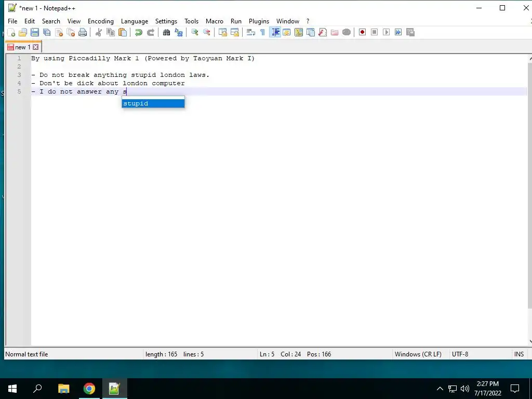Viewport: 532px width, 399px height.
Task: Toggle the Monitoring (tail -f) eye icon
Action: (347, 32)
